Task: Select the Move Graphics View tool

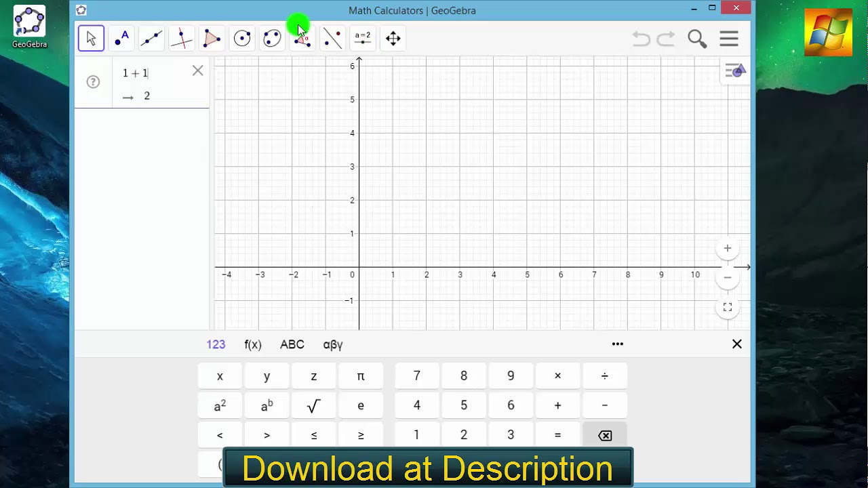Action: (x=393, y=39)
